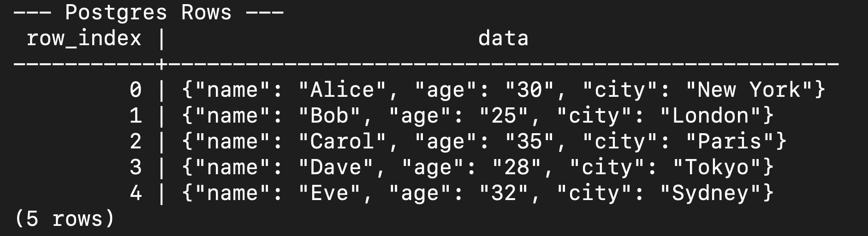Click the city value "Sydney"
Viewport: 868px width, 236px height.
[710, 193]
